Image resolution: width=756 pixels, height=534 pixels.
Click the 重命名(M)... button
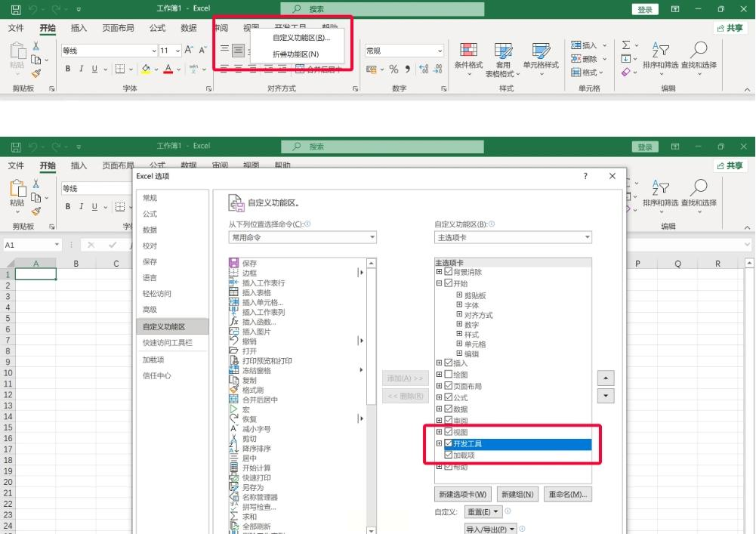567,495
